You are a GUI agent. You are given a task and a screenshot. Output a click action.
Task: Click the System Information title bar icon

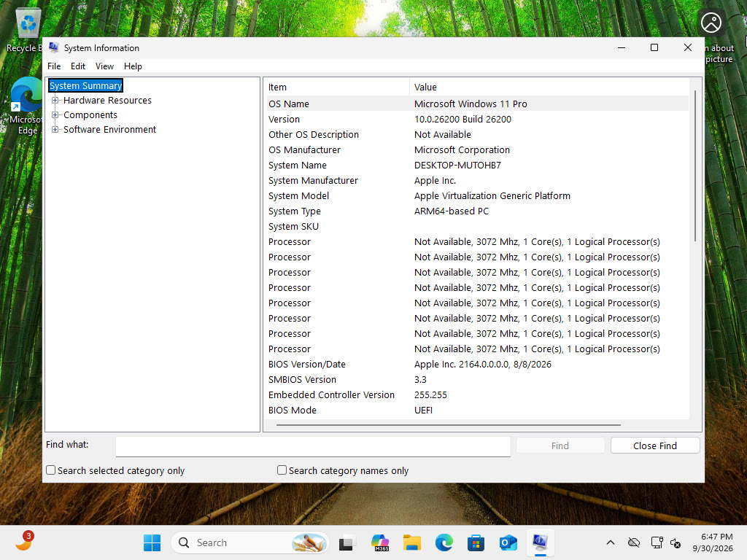(x=54, y=47)
